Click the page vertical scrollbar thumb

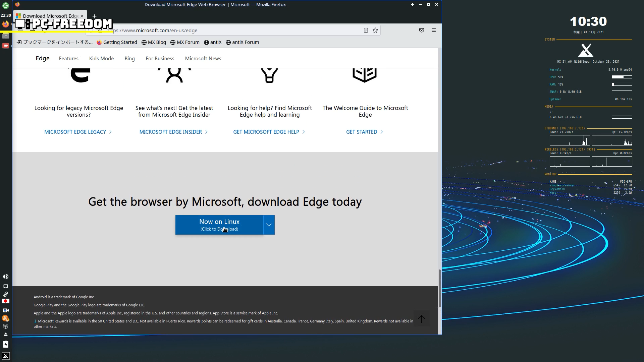click(x=439, y=288)
